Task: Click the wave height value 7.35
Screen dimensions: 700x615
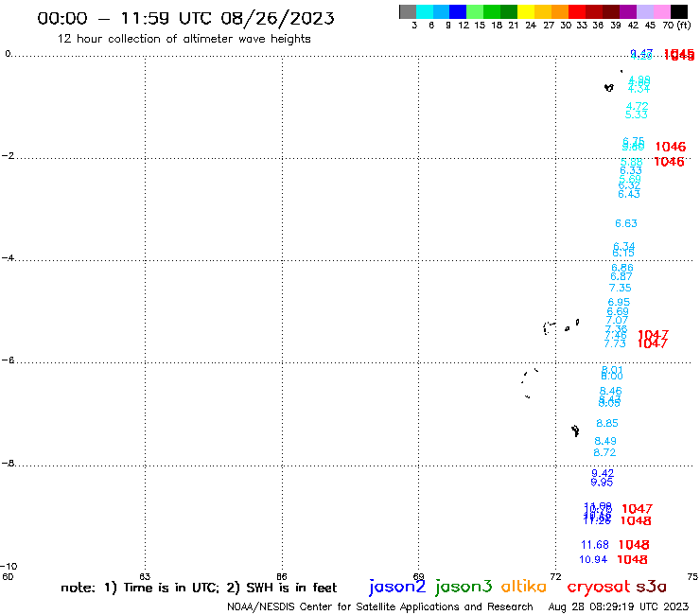Action: [621, 288]
